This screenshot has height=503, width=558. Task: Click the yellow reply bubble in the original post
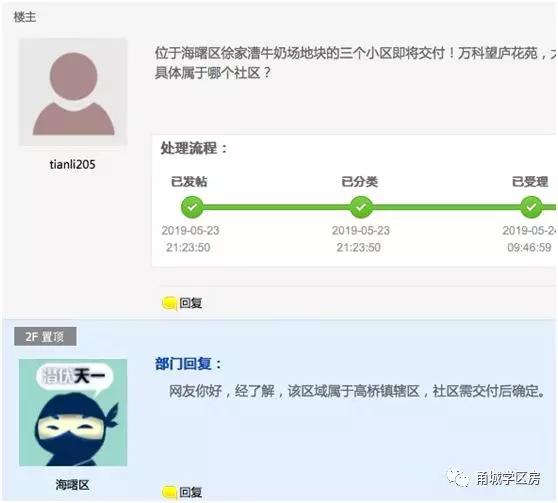pyautogui.click(x=169, y=303)
